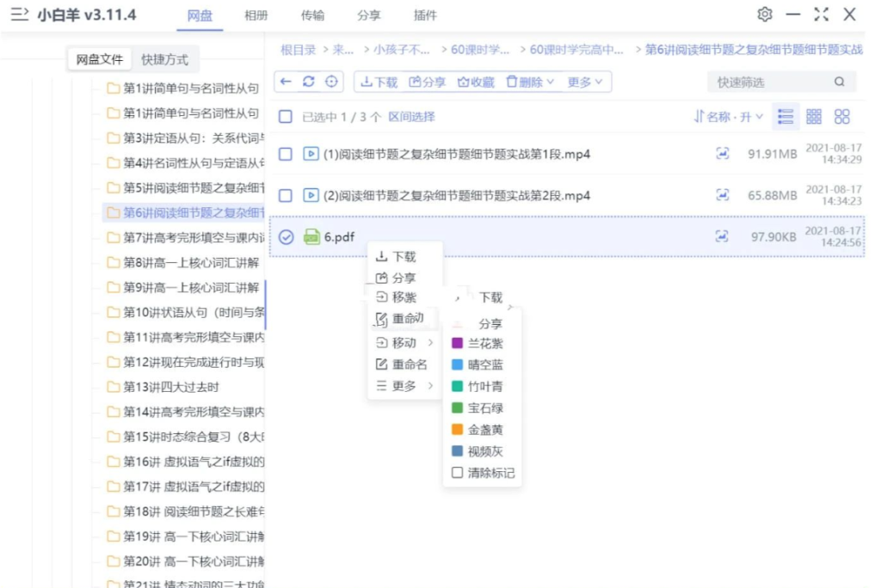Select the 网盘文件 sidebar tab
The width and height of the screenshot is (881, 588).
pyautogui.click(x=100, y=59)
